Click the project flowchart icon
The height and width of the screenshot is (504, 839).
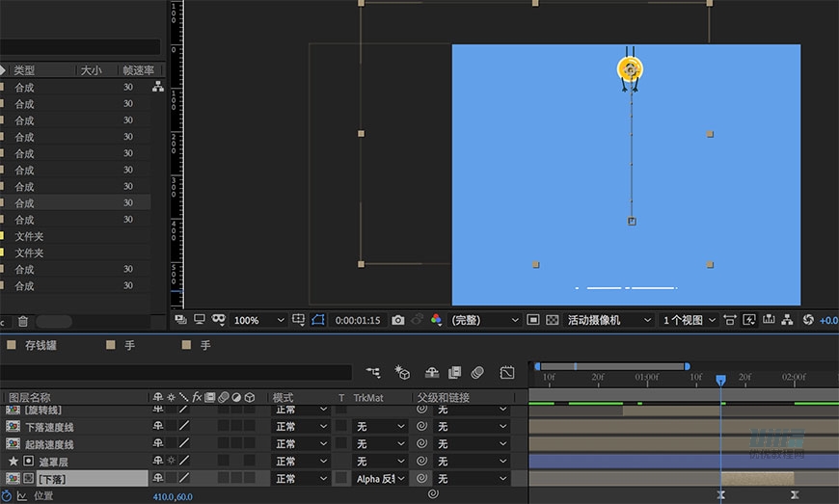click(158, 87)
